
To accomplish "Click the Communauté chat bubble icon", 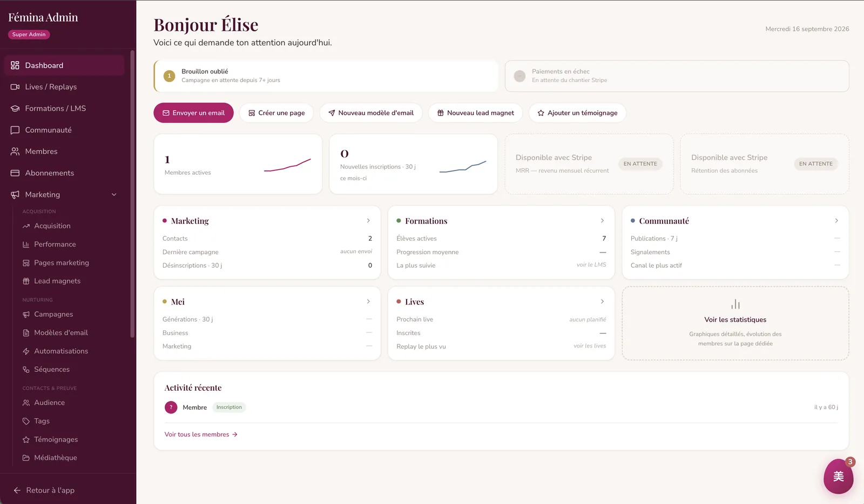I will tap(15, 130).
